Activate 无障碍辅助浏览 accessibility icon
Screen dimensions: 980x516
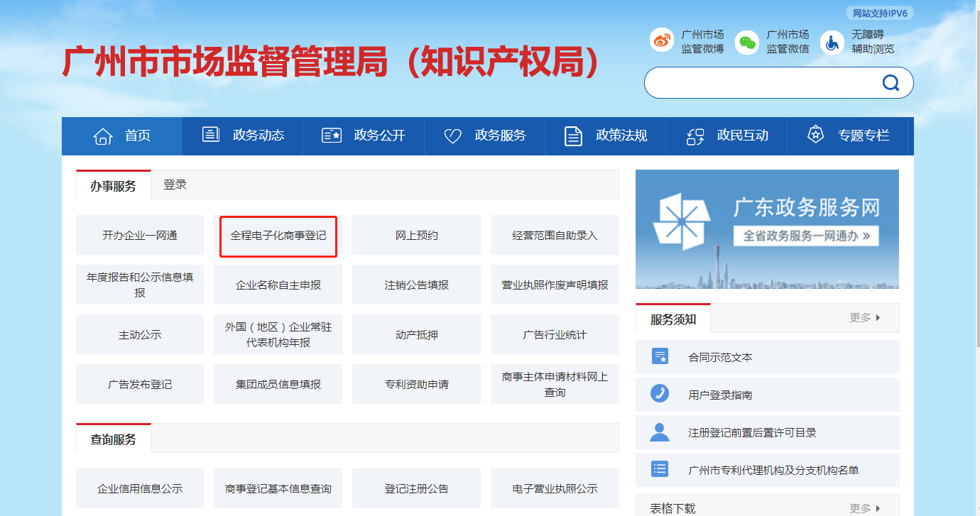pyautogui.click(x=831, y=42)
